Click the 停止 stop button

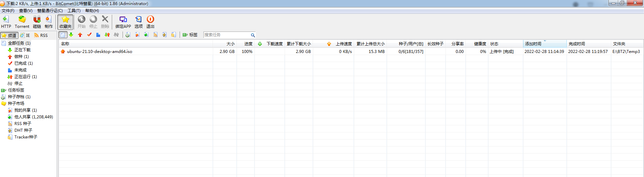(x=93, y=22)
